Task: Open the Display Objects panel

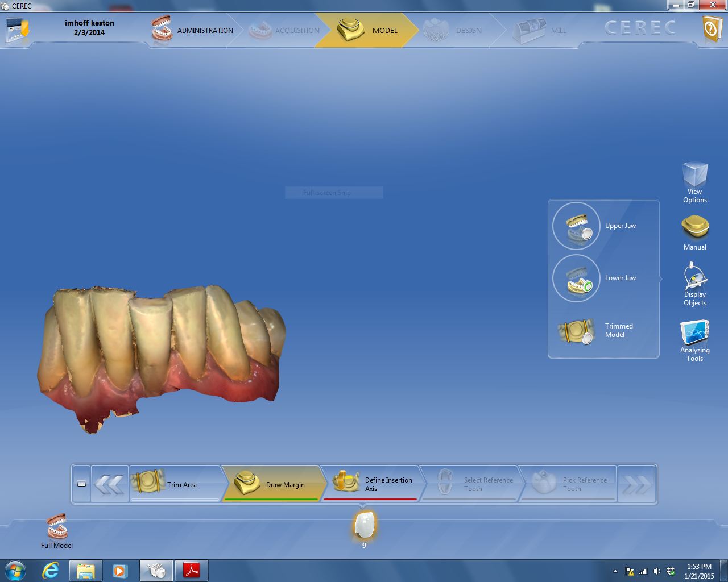Action: (694, 277)
